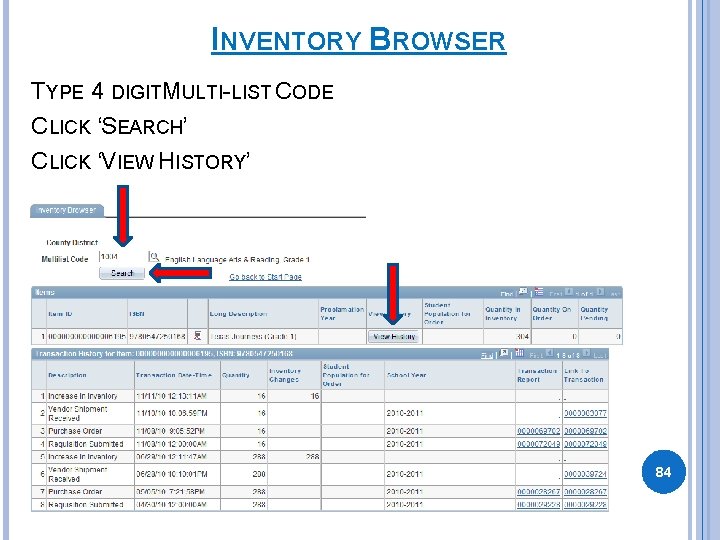Viewport: 720px width, 540px height.
Task: Open the Link to Transaction for row 8 Requisition Submitted
Action: 585,504
